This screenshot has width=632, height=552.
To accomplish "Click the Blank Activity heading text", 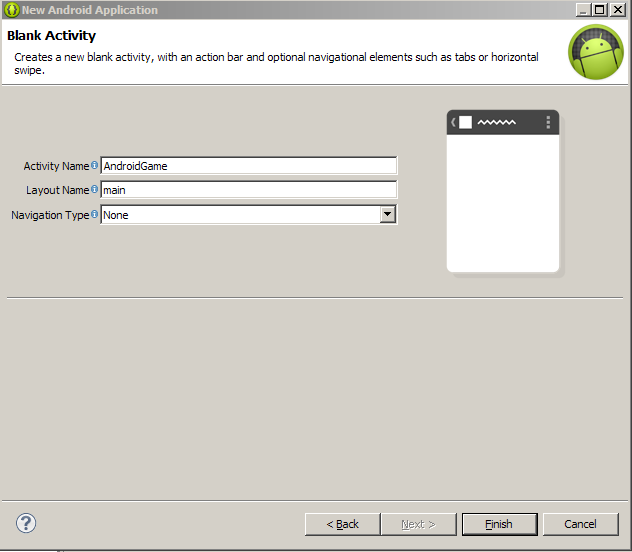I will 51,35.
